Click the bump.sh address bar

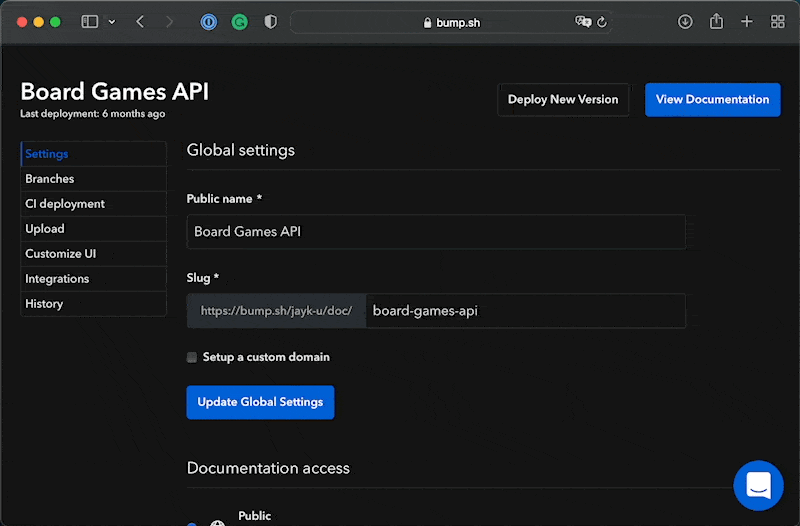tap(452, 22)
